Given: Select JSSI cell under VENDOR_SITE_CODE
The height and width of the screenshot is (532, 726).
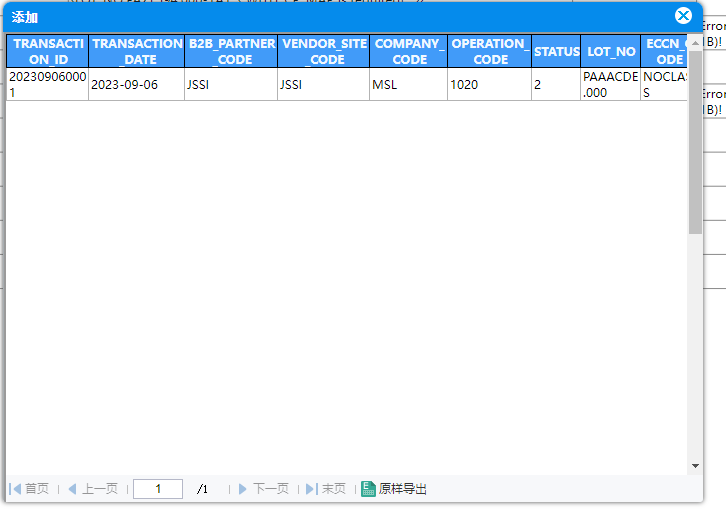Looking at the screenshot, I should tap(324, 84).
